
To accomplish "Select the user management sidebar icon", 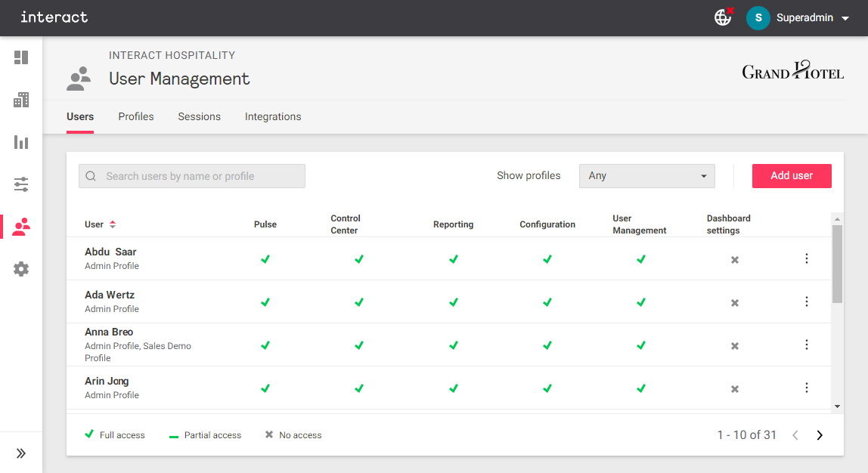I will point(21,227).
